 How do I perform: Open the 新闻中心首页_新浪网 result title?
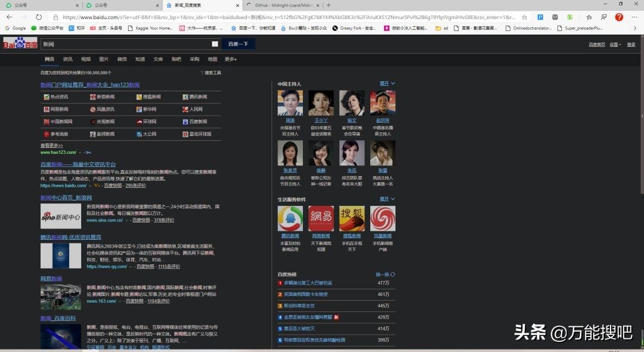(66, 197)
